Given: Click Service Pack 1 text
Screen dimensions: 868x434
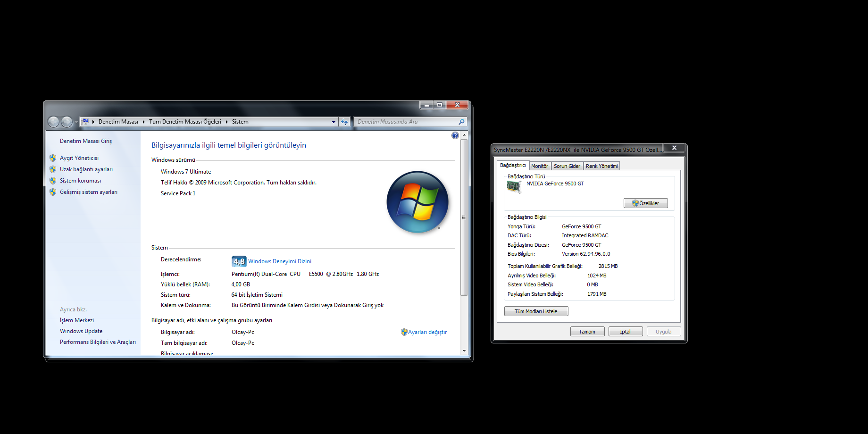Looking at the screenshot, I should [178, 193].
